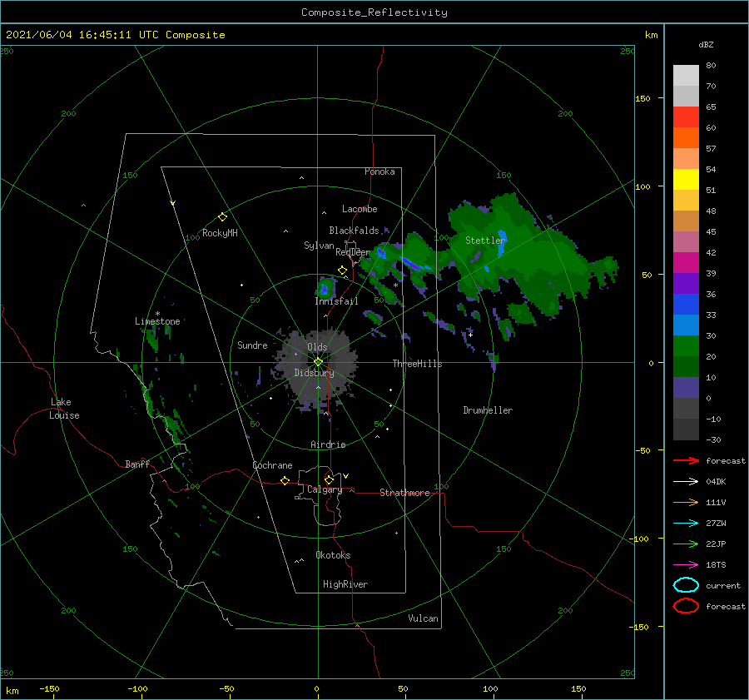This screenshot has width=749, height=700.
Task: Click the blue storm core near Innisfail
Action: (325, 289)
